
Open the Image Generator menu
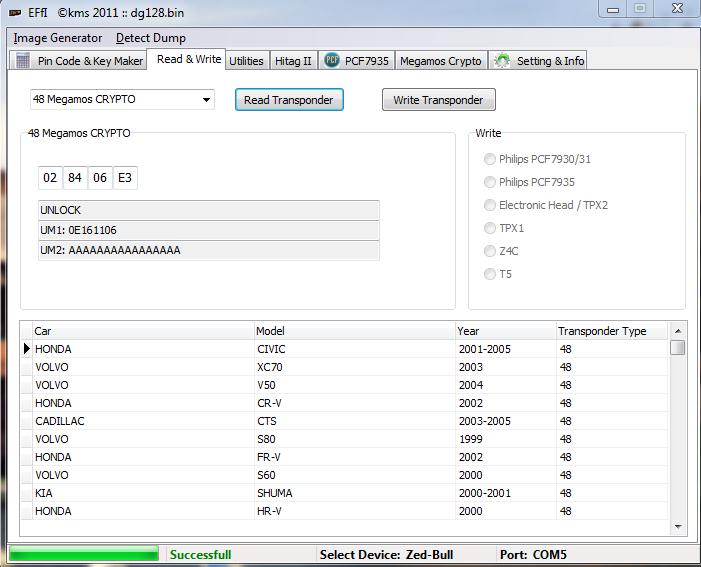pyautogui.click(x=58, y=38)
